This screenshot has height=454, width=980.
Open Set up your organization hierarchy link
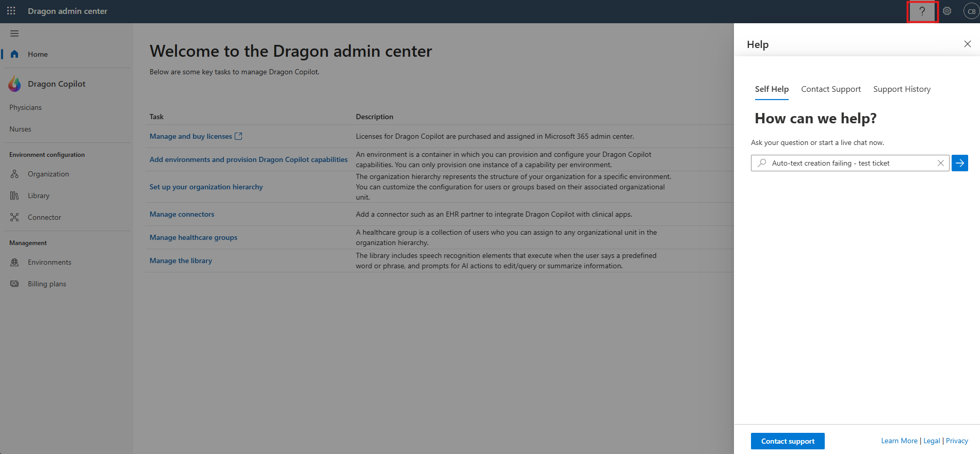pyautogui.click(x=206, y=187)
